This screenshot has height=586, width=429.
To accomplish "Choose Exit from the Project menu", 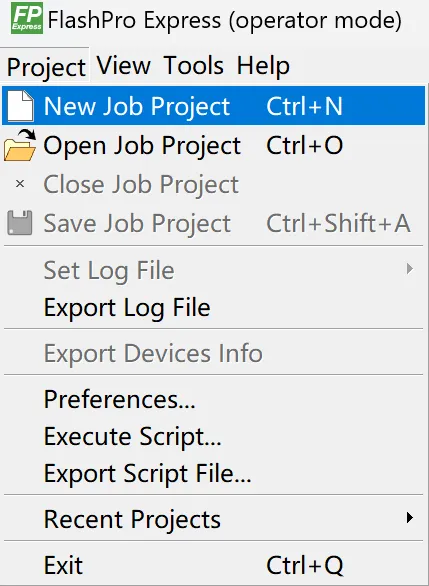I will [x=213, y=565].
